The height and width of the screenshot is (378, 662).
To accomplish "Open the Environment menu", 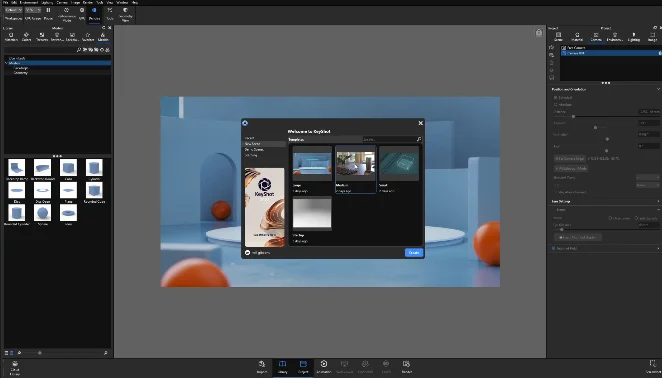I will pos(29,3).
